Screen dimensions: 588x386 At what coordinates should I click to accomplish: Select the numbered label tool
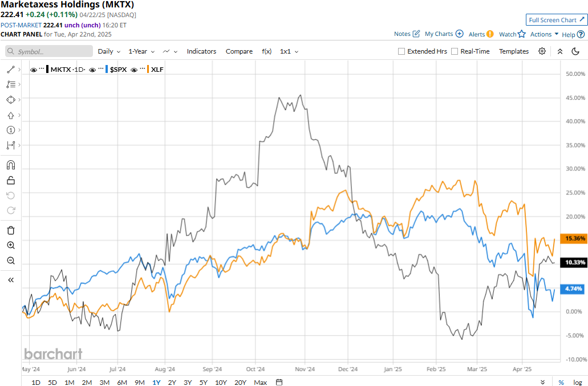(10, 130)
